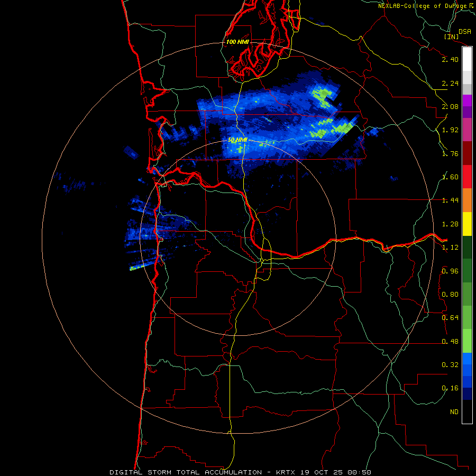Click the NEXLAB-College of DuPage credit text
The width and height of the screenshot is (476, 476).
[422, 6]
